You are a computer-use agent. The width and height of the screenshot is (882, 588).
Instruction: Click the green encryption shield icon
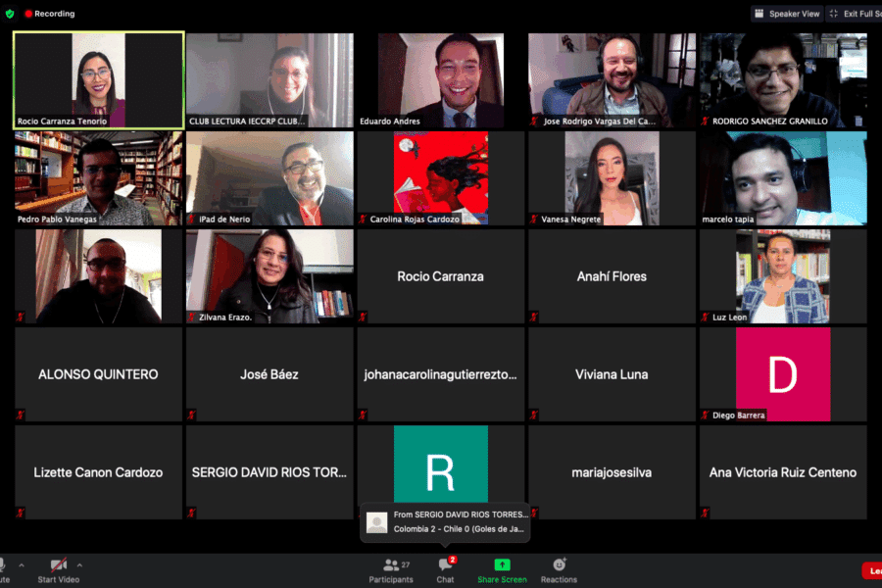click(10, 14)
